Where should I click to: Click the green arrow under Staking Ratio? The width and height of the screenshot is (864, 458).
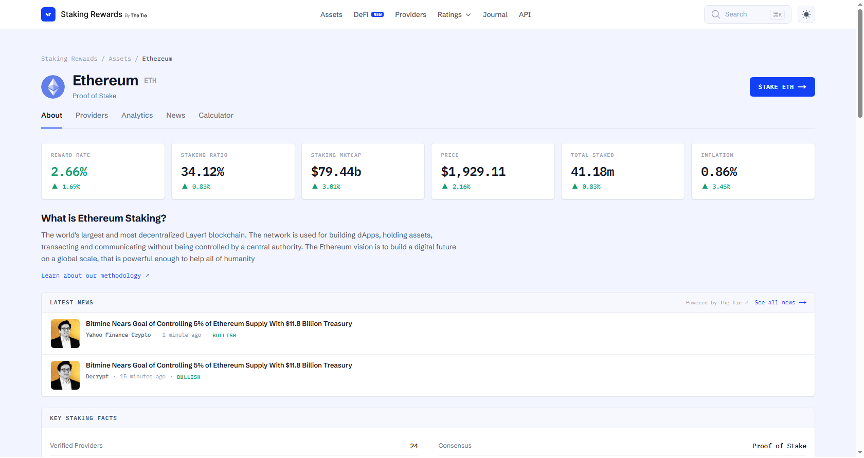click(x=185, y=187)
